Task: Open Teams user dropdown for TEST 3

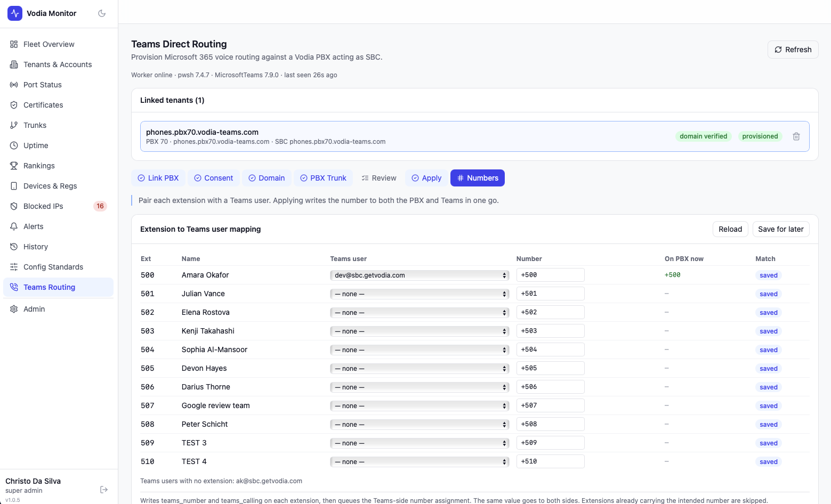Action: point(419,443)
